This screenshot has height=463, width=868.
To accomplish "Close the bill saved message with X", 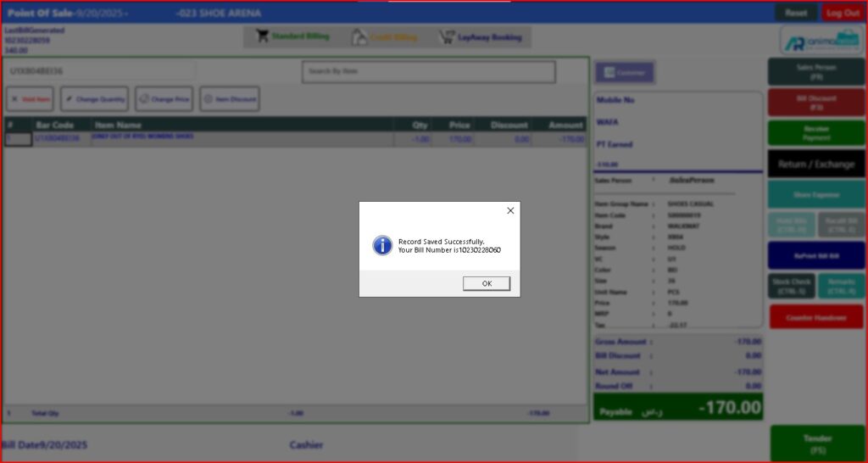I will (510, 210).
